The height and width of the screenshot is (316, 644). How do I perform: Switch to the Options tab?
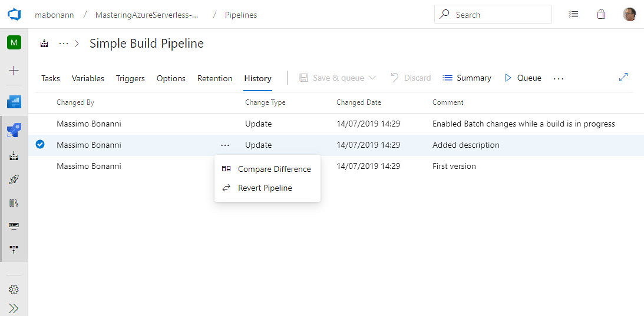171,78
